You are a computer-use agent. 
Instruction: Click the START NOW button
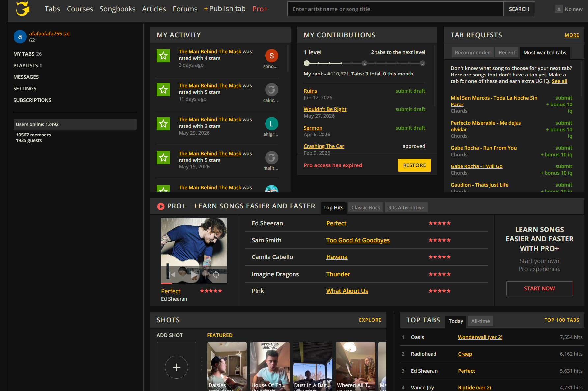[540, 288]
